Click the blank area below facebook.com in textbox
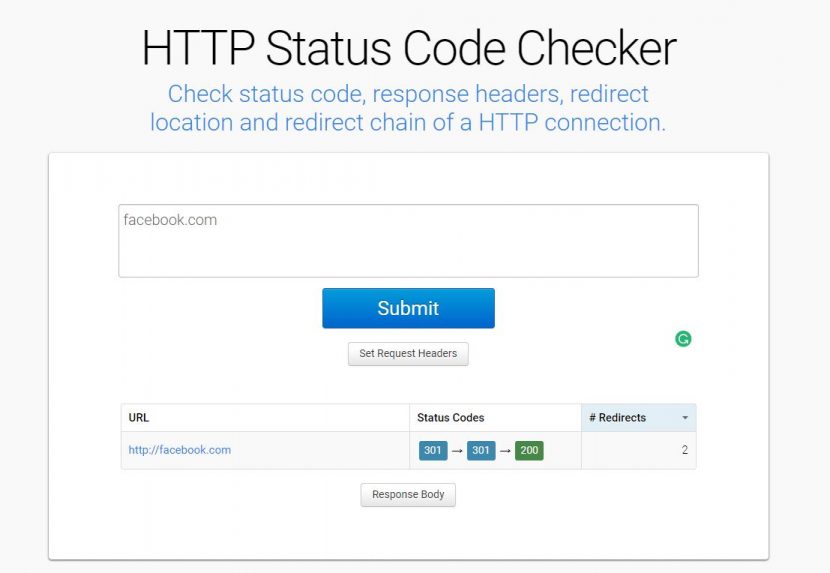 tap(408, 256)
